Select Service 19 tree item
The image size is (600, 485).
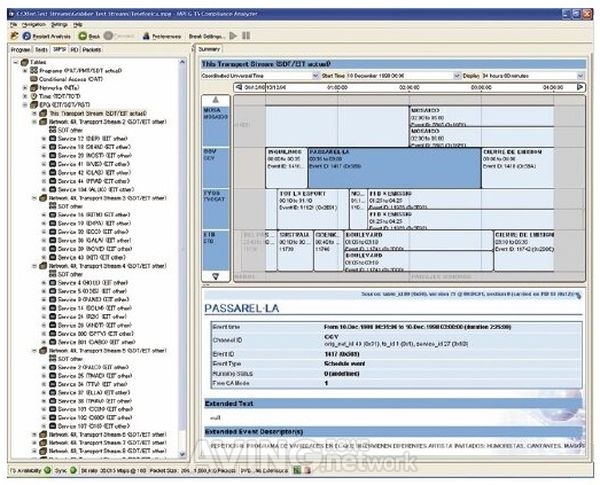[94, 223]
